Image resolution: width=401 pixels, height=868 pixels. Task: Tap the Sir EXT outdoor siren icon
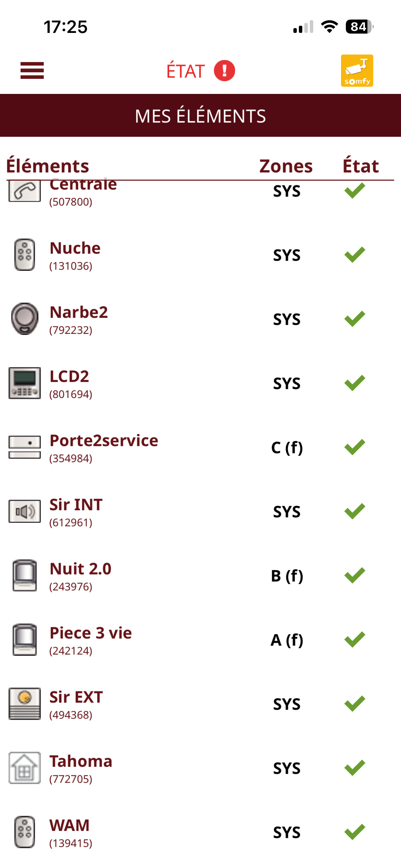25,703
